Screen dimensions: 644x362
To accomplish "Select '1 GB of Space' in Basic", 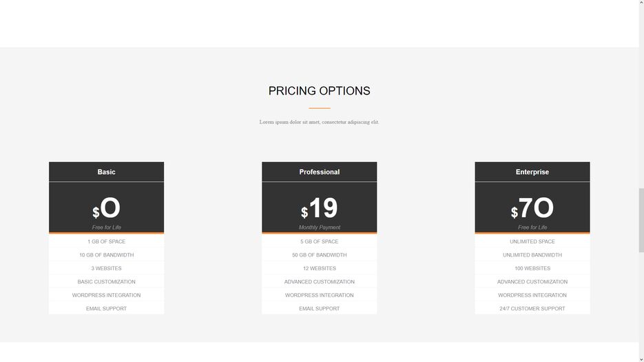I will (106, 241).
